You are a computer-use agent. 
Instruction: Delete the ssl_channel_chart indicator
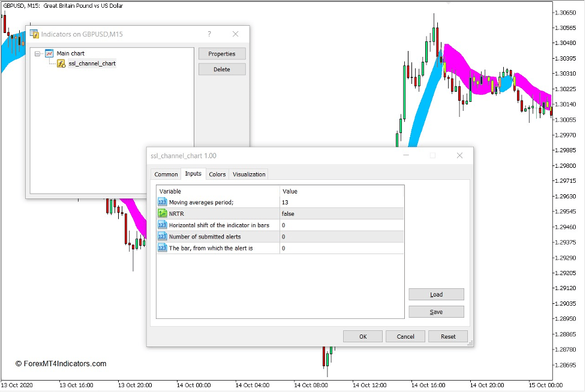point(222,68)
